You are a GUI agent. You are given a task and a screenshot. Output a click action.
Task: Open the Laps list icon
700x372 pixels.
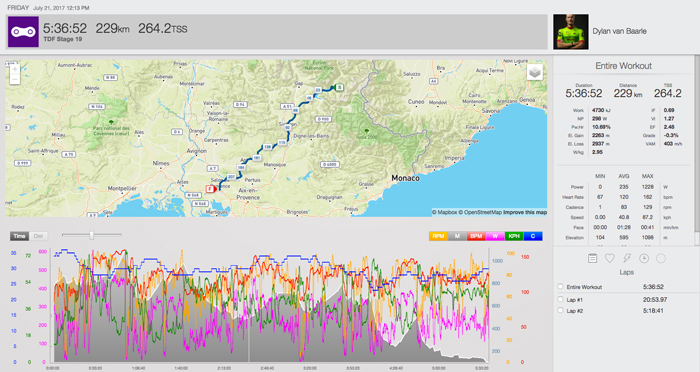592,258
